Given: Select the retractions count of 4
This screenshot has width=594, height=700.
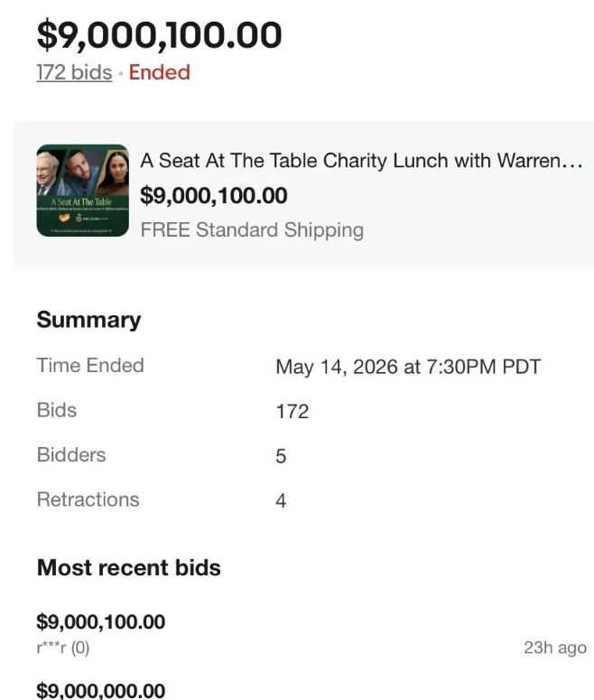Looking at the screenshot, I should [281, 500].
